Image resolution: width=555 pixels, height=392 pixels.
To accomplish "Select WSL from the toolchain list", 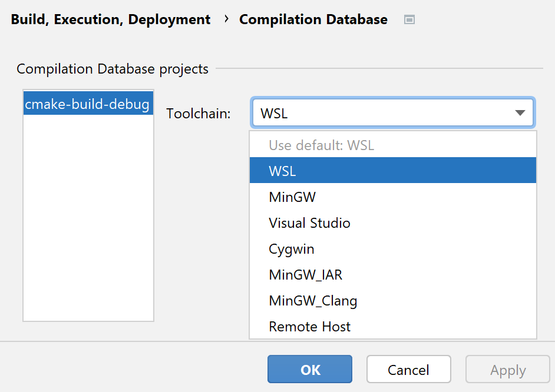I will [393, 171].
